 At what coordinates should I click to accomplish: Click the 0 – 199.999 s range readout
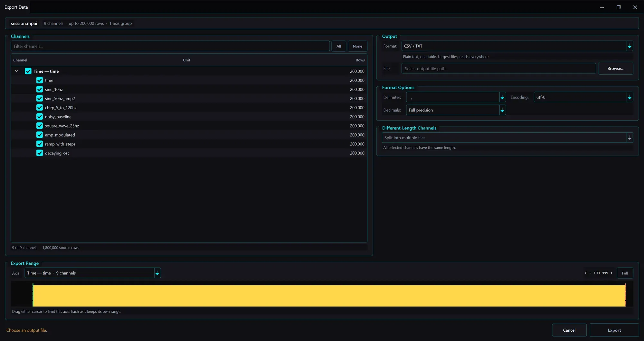click(599, 273)
